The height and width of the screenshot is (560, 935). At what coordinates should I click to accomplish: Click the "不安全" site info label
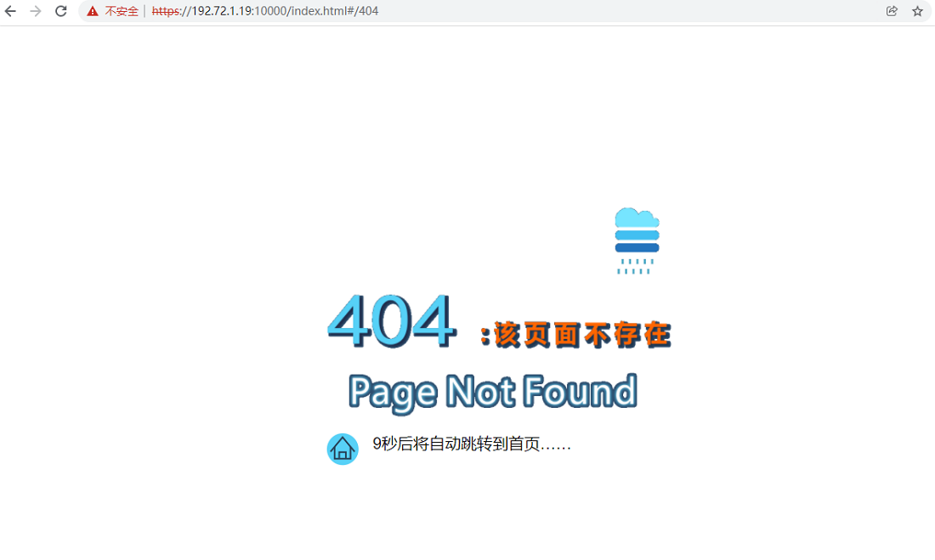coord(122,11)
